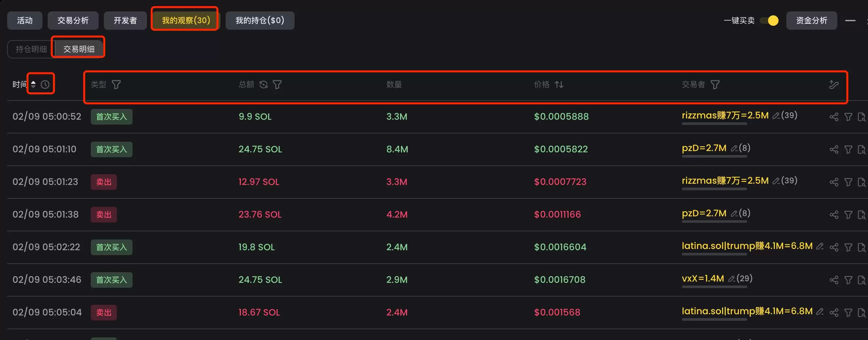The width and height of the screenshot is (868, 340).
Task: Click funnel icon on the 05:03:46 row
Action: 848,280
